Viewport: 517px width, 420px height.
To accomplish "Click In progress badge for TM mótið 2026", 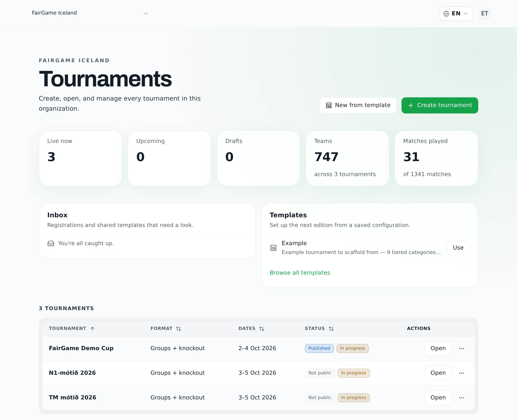I will 353,398.
